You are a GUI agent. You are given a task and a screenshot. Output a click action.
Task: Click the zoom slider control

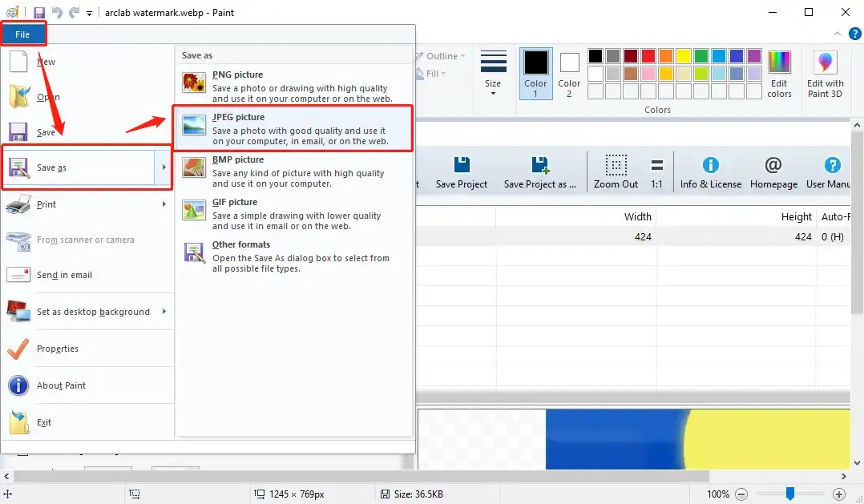pyautogui.click(x=789, y=494)
